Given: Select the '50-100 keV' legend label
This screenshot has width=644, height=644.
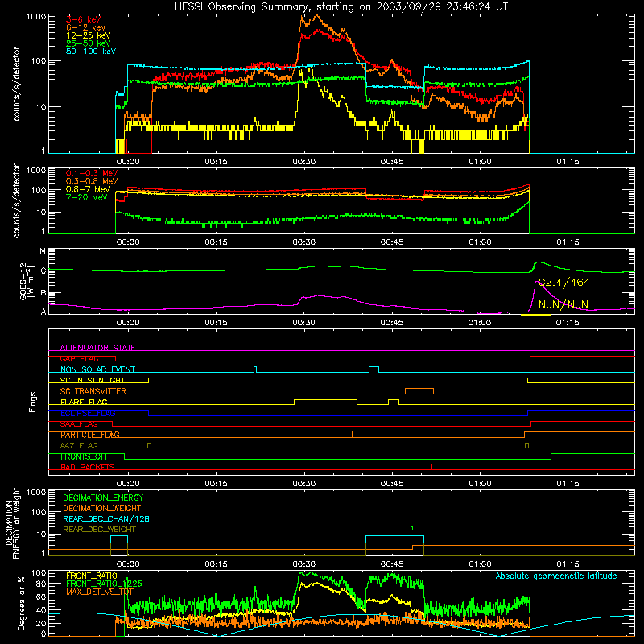Looking at the screenshot, I should coord(91,52).
